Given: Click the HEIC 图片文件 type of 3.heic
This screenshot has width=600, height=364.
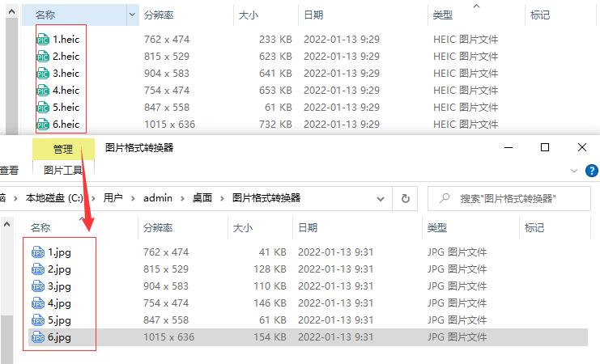Looking at the screenshot, I should pyautogui.click(x=466, y=74).
